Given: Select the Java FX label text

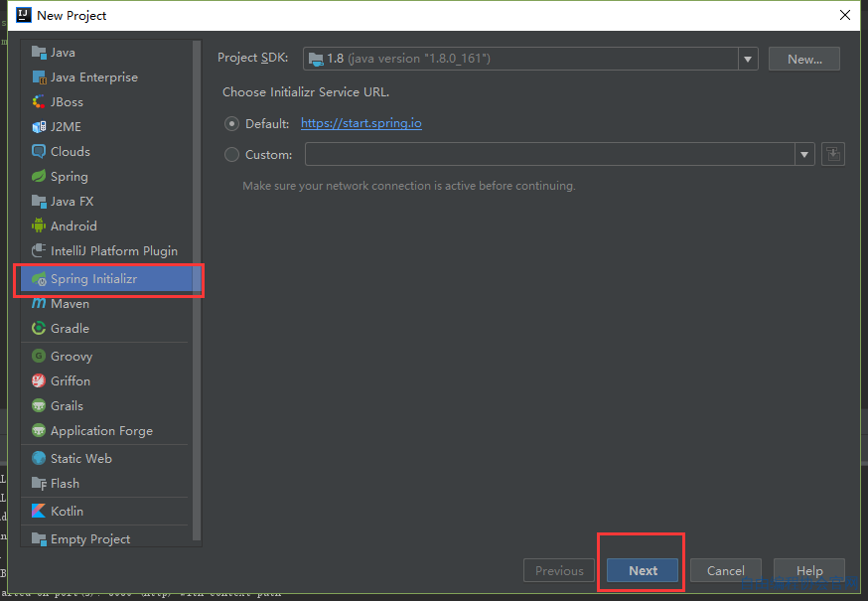Looking at the screenshot, I should [72, 201].
